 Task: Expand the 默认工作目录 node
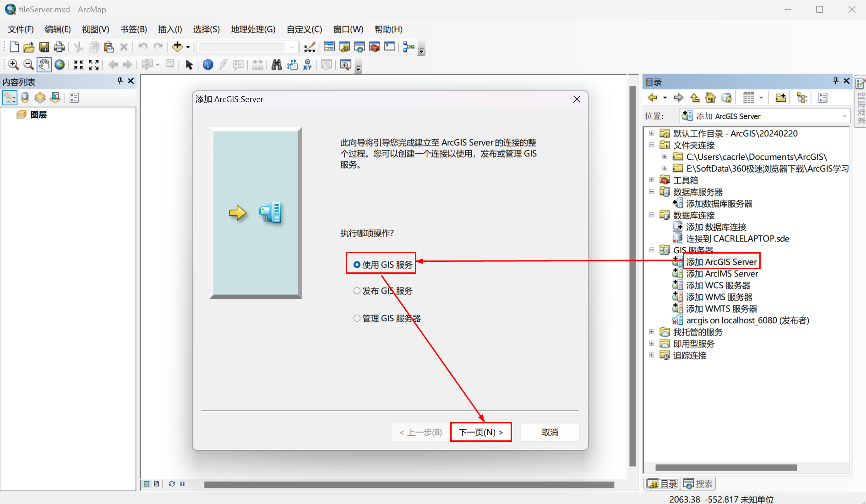(652, 133)
